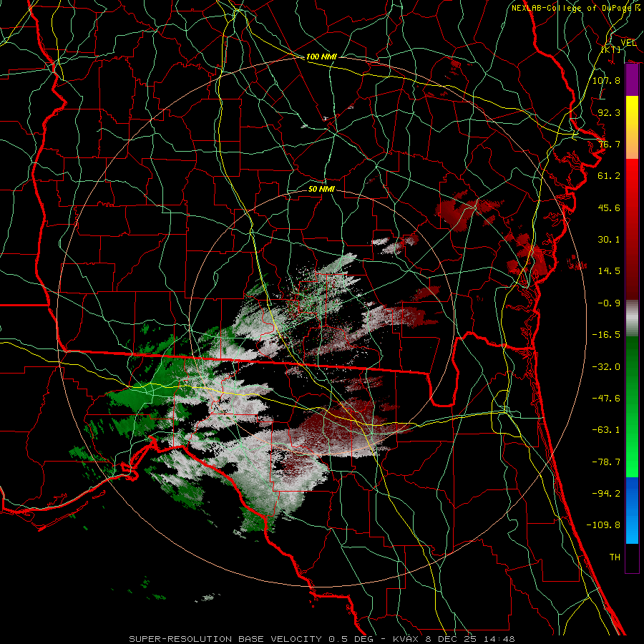Select the 45.6 value on velocity scale
Image resolution: width=644 pixels, height=644 pixels.
click(x=609, y=208)
